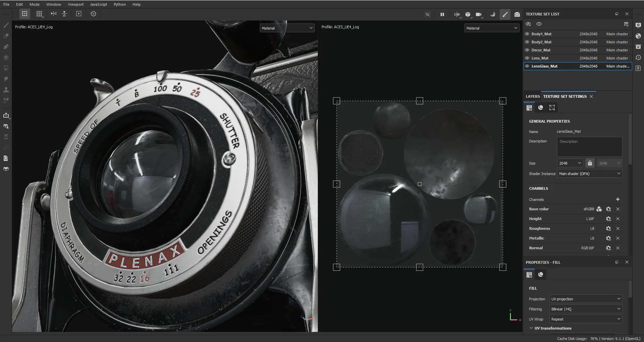Toggle the size lock icon
The image size is (644, 342).
point(590,163)
